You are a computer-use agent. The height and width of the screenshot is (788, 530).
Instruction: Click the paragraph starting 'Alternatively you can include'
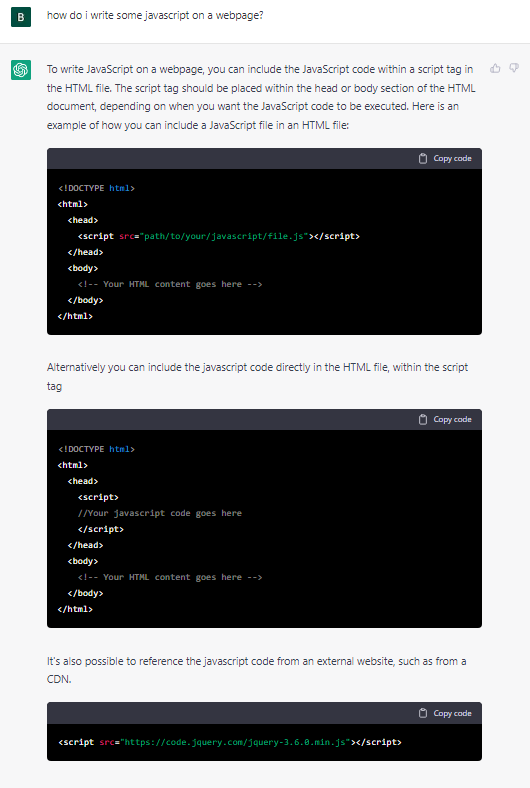tap(257, 376)
